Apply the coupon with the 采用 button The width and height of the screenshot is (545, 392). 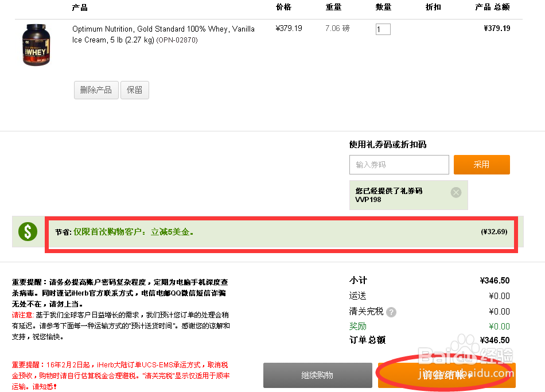(x=482, y=165)
